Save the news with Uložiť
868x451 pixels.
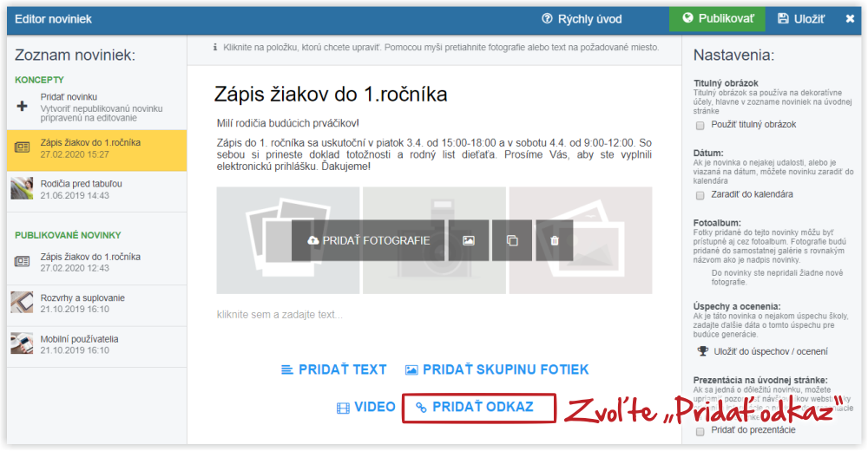coord(801,19)
